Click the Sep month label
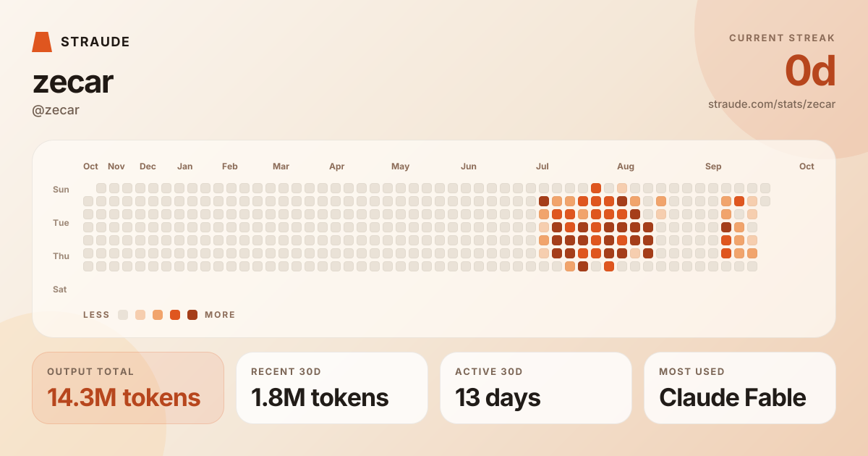 click(713, 166)
